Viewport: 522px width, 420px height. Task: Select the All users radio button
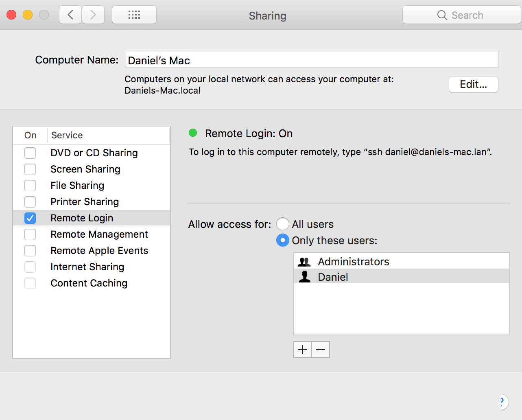pyautogui.click(x=283, y=224)
